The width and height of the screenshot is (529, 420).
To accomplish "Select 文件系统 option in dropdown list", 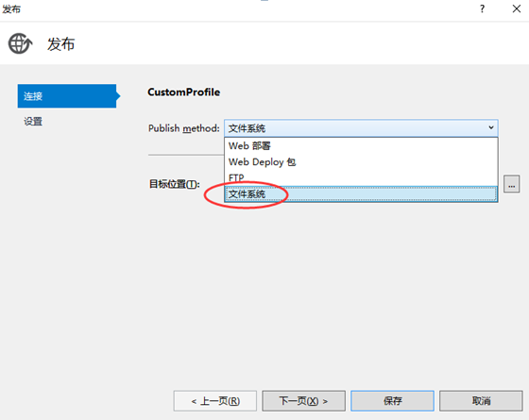I will click(361, 194).
